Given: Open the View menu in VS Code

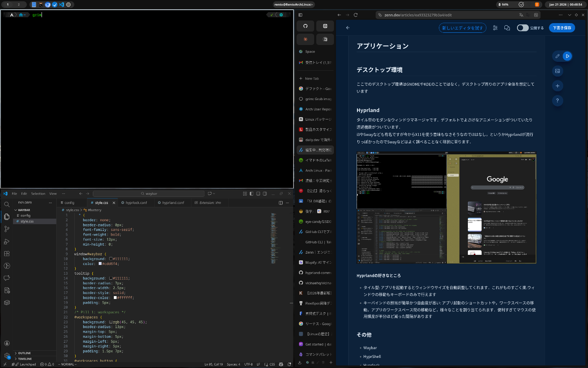Looking at the screenshot, I should coord(53,193).
